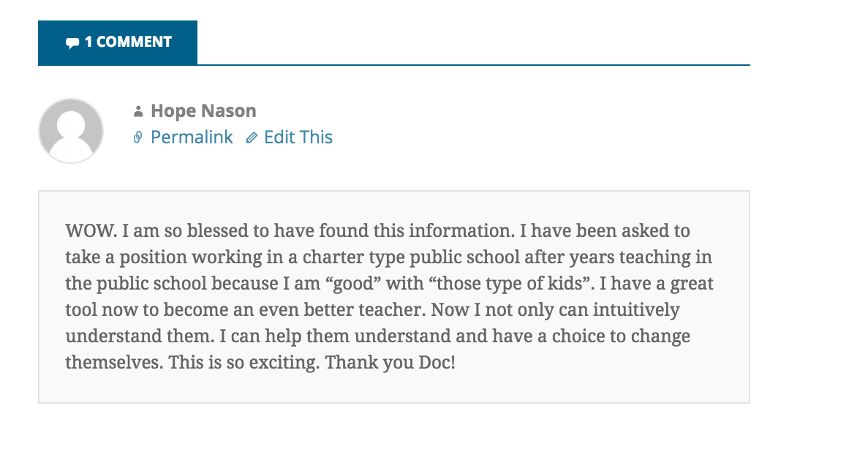868x460 pixels.
Task: Click the paperclip icon before Permalink
Action: [x=137, y=137]
